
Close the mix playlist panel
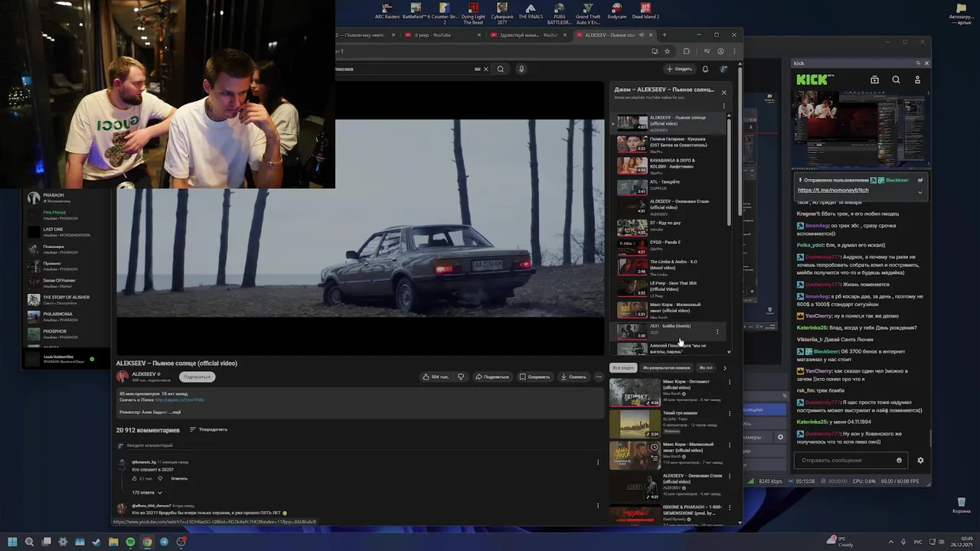click(724, 93)
